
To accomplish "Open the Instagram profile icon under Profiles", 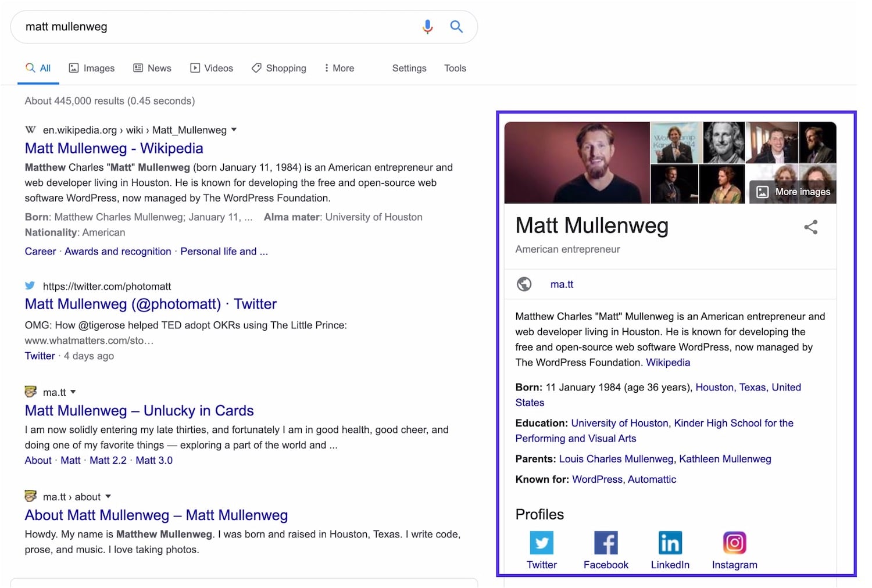I will (734, 543).
